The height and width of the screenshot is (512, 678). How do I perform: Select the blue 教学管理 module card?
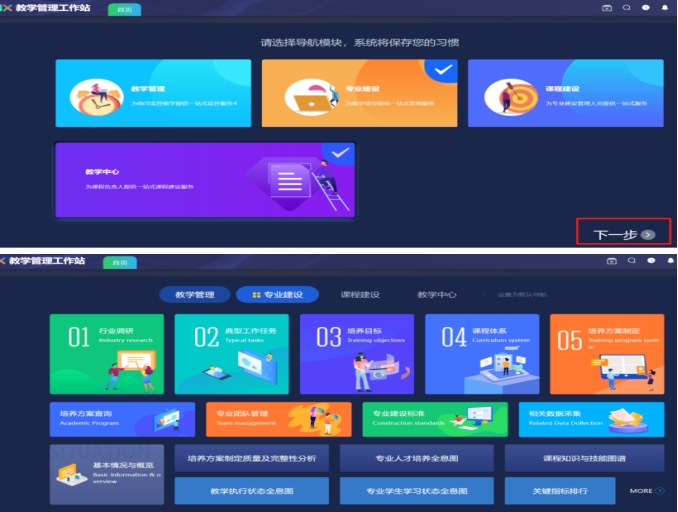[153, 92]
